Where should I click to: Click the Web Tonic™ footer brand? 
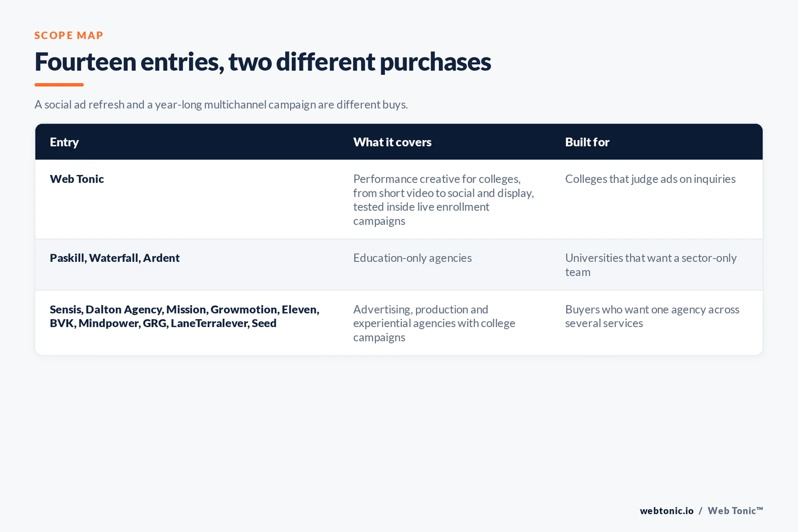tap(735, 511)
